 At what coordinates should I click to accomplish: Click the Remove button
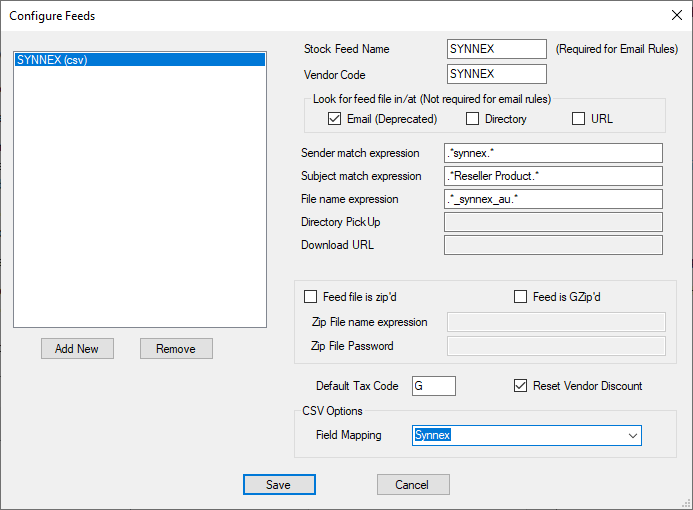tap(176, 349)
